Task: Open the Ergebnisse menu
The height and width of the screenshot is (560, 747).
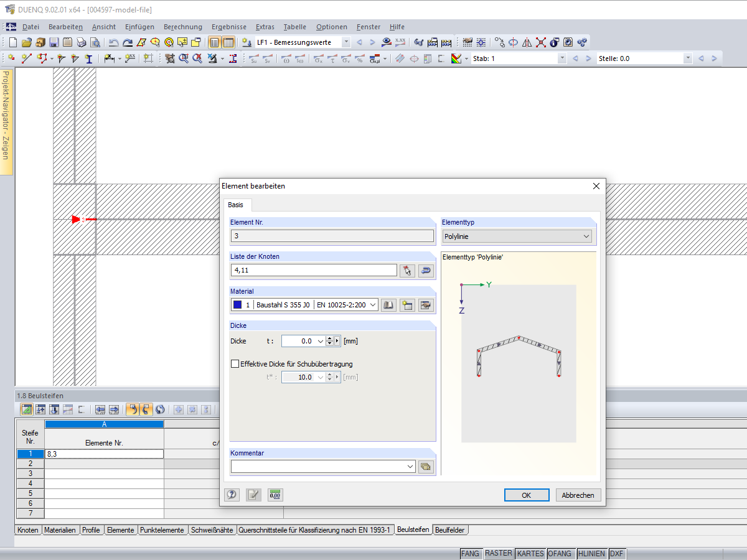Action: click(229, 27)
